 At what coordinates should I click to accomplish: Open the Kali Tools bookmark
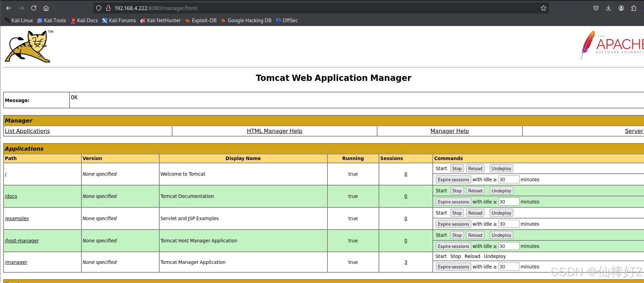[x=51, y=20]
